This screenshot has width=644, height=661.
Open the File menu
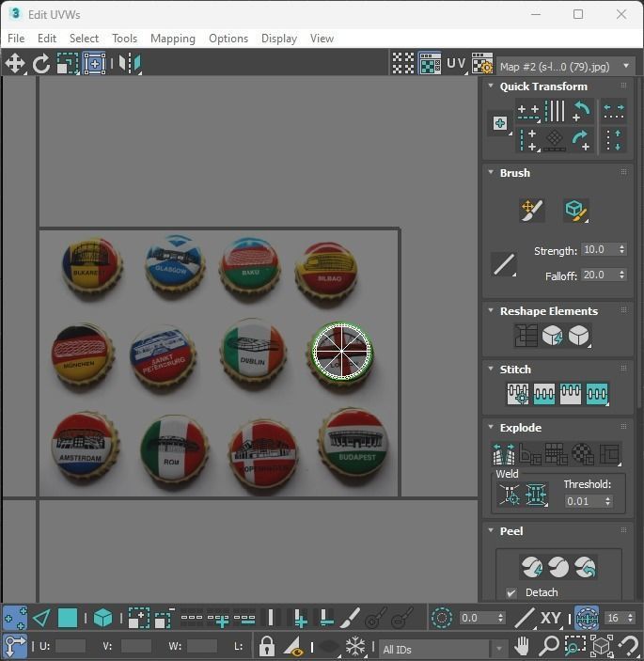pos(16,39)
